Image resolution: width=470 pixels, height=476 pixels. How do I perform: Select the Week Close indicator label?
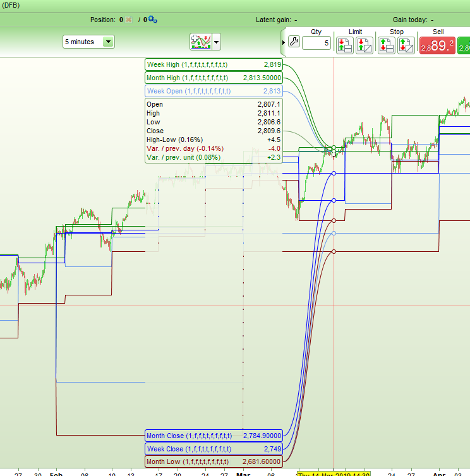tap(214, 449)
